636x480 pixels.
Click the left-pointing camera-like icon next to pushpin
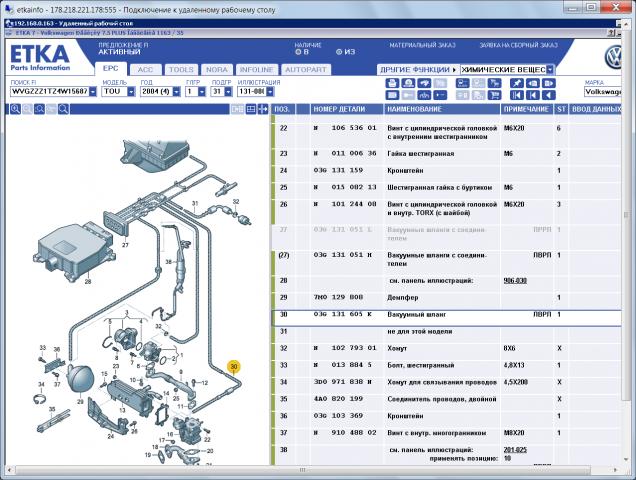533,83
